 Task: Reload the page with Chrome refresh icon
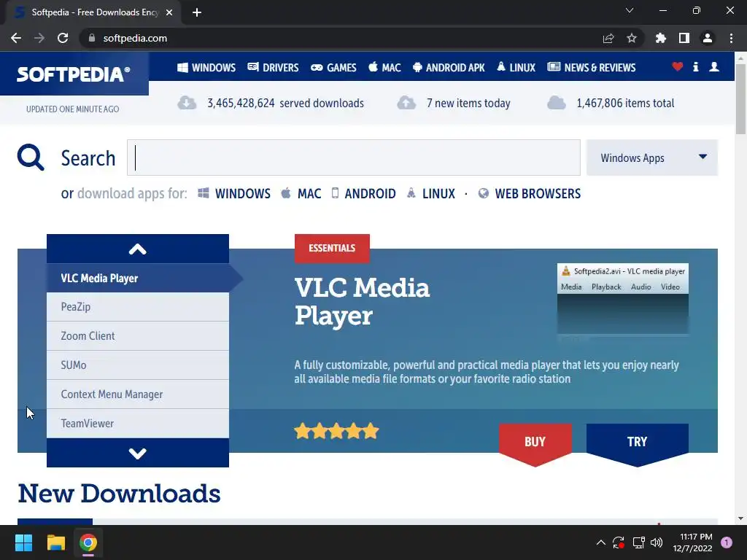click(63, 38)
